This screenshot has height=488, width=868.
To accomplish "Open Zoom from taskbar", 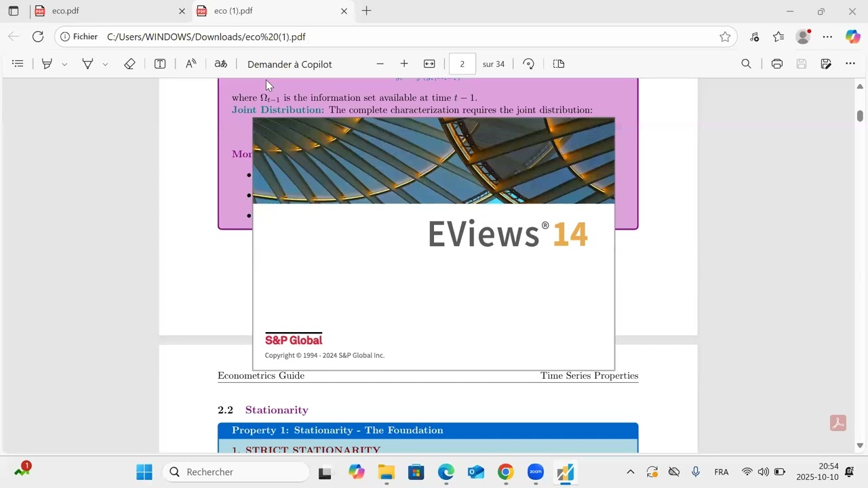I will (x=536, y=472).
